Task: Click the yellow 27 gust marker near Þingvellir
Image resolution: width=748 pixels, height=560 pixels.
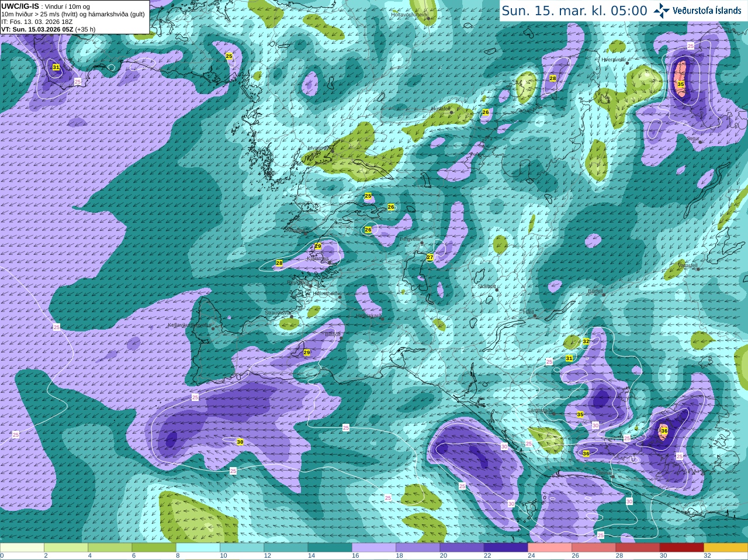Action: [x=430, y=257]
